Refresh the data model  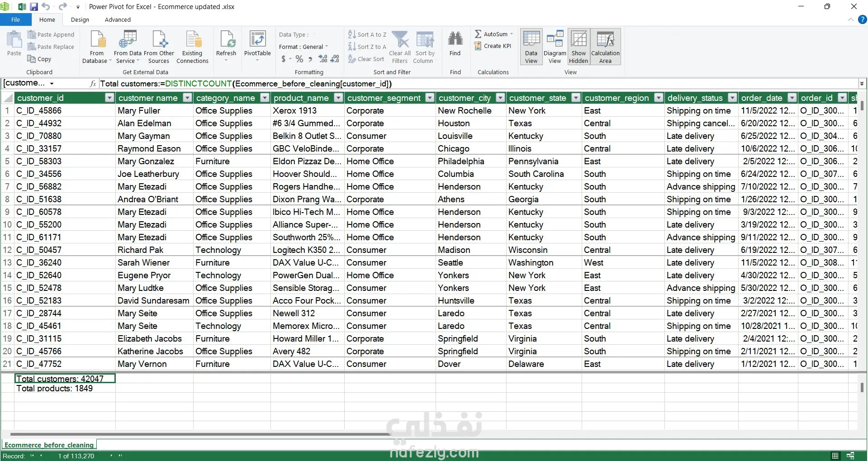(x=226, y=46)
